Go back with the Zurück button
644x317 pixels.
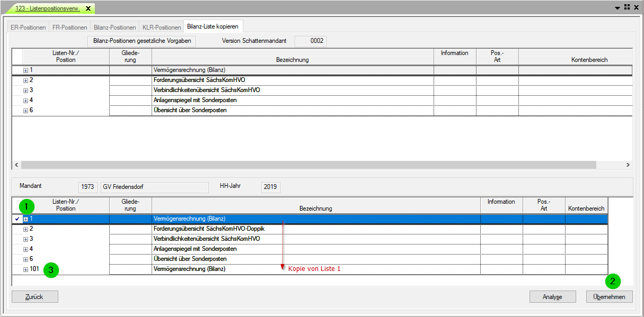coord(34,297)
